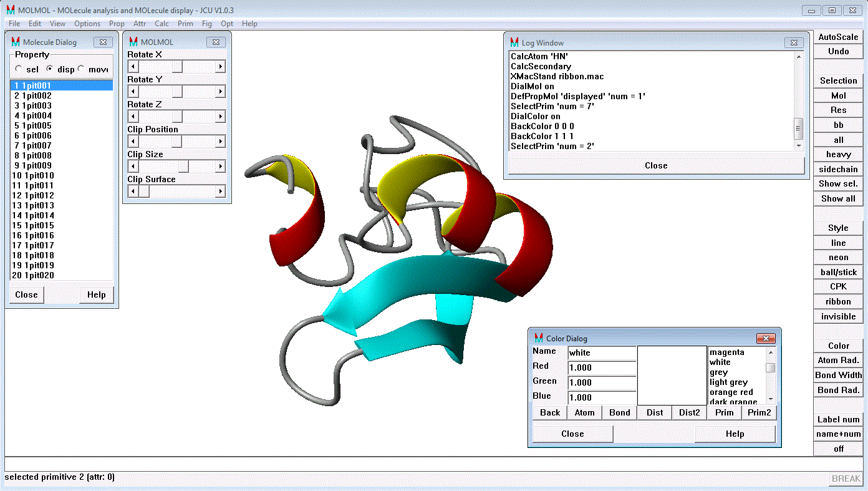Pick orange red in the Color Dialog list
Viewport: 868px width, 491px height.
click(x=731, y=391)
